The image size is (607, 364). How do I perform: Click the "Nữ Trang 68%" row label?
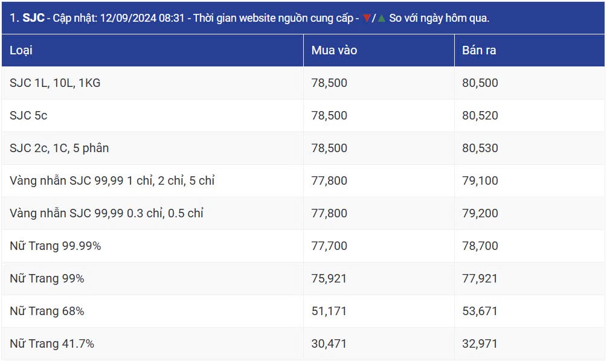click(x=47, y=311)
